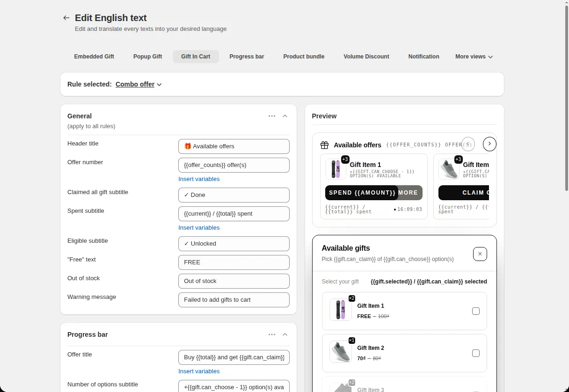Edit the Warning message field
This screenshot has width=569, height=392.
pos(234,300)
